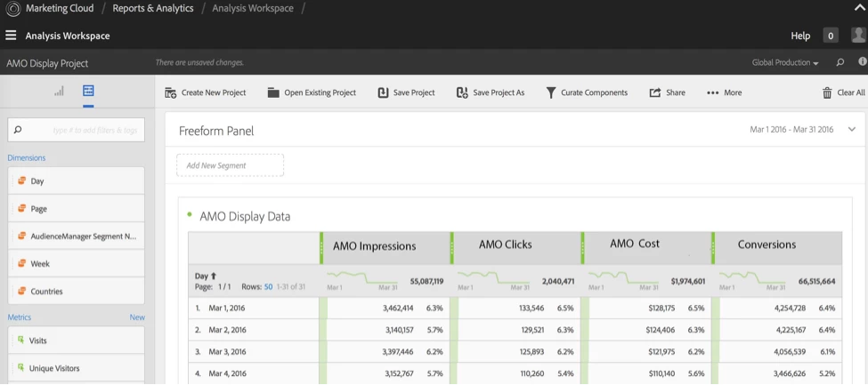Click the Visits metric icon

point(21,341)
